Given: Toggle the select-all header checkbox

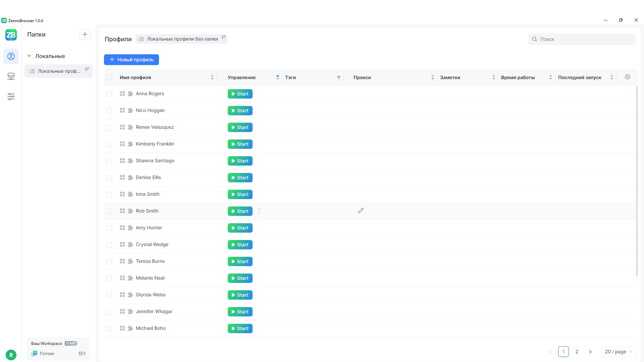Looking at the screenshot, I should (109, 77).
